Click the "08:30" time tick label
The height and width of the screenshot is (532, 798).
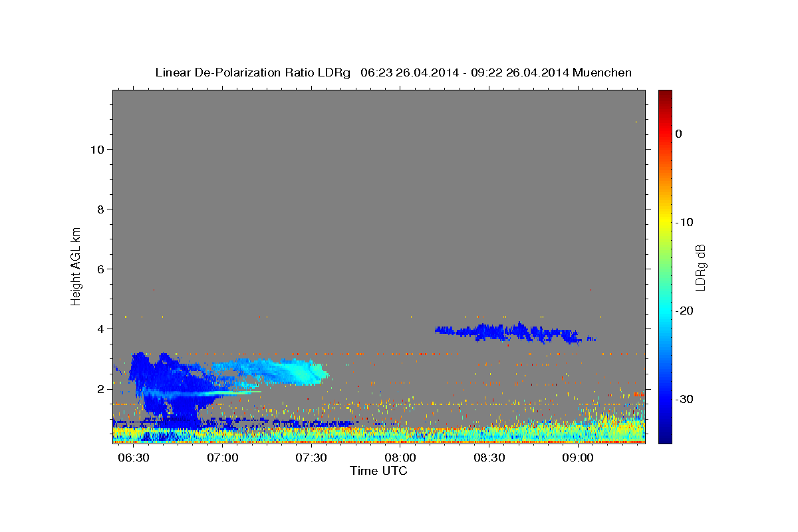coord(489,458)
